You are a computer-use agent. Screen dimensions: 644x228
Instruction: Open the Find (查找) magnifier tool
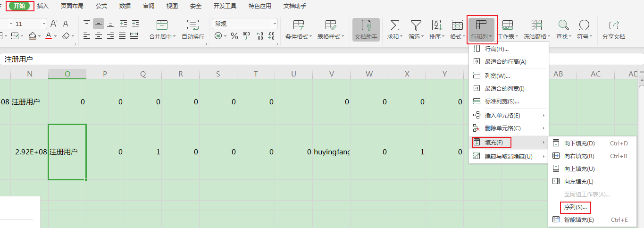tap(563, 25)
